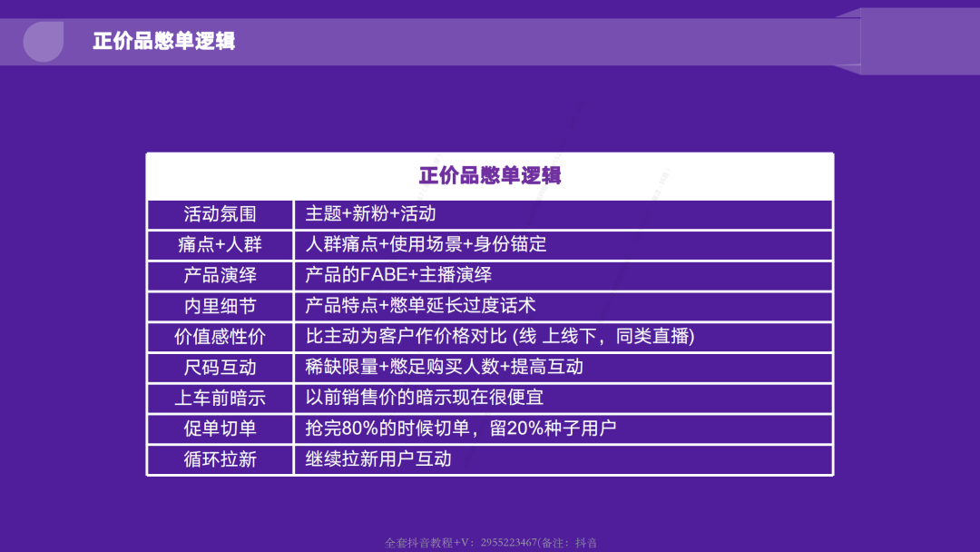
Task: Click the 比主动为客户作价格对比 cell
Action: coord(563,337)
